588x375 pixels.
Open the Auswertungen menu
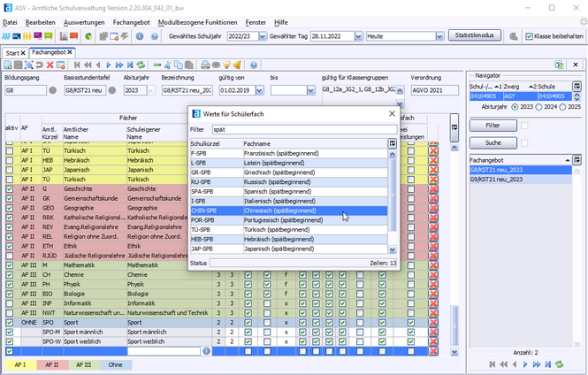[85, 20]
